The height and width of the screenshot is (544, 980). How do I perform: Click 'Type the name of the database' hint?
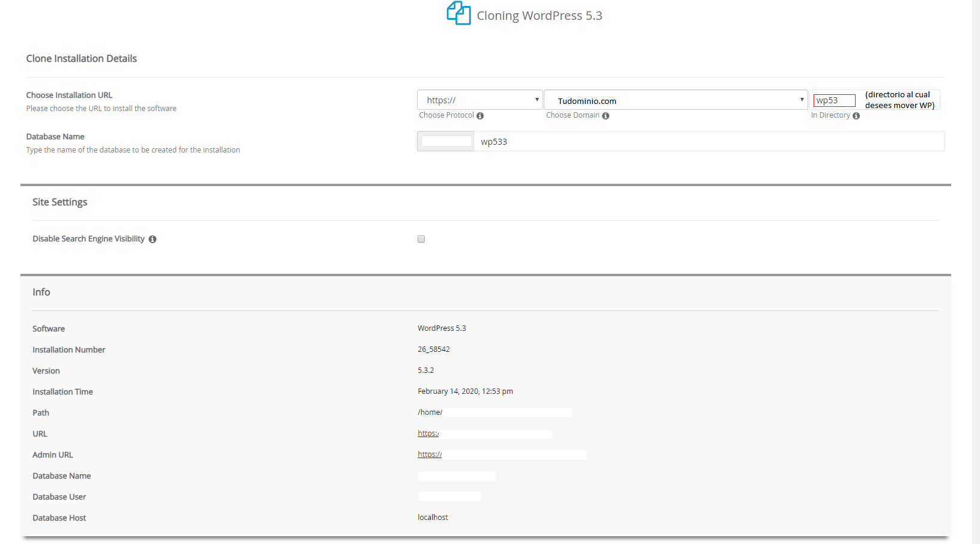click(x=133, y=150)
